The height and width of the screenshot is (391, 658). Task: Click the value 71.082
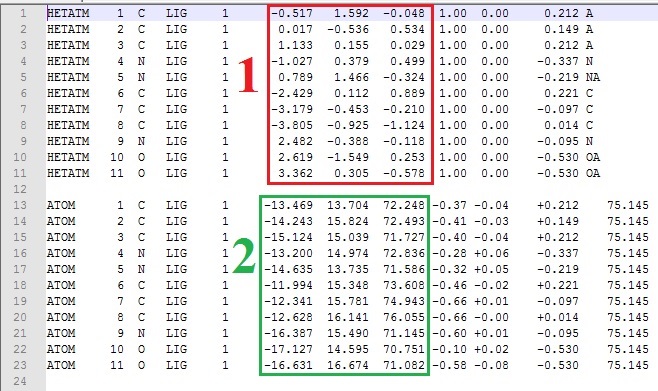click(404, 365)
